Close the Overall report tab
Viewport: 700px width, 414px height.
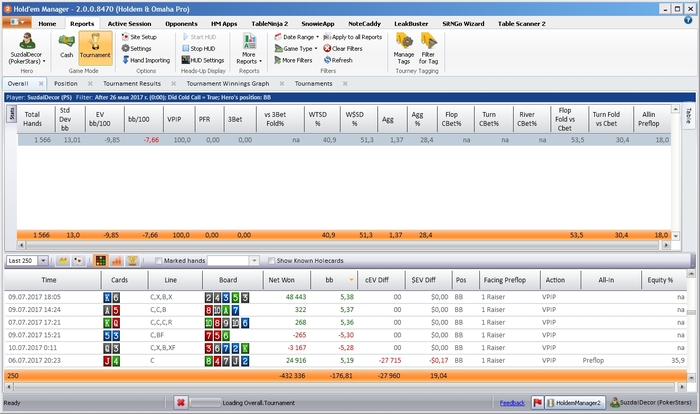41,84
